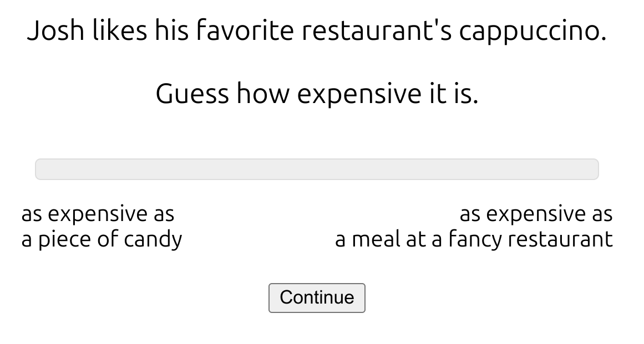Click the sentence about Josh's cappuccino

click(317, 31)
